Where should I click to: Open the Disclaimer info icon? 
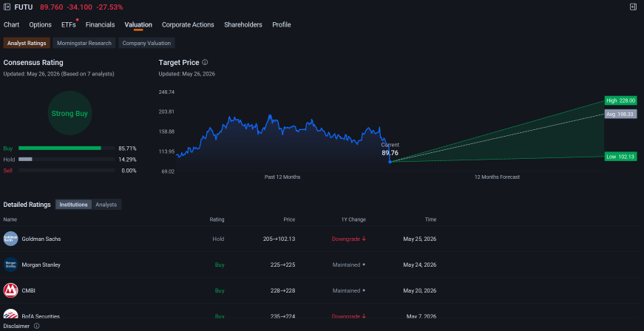(x=36, y=326)
